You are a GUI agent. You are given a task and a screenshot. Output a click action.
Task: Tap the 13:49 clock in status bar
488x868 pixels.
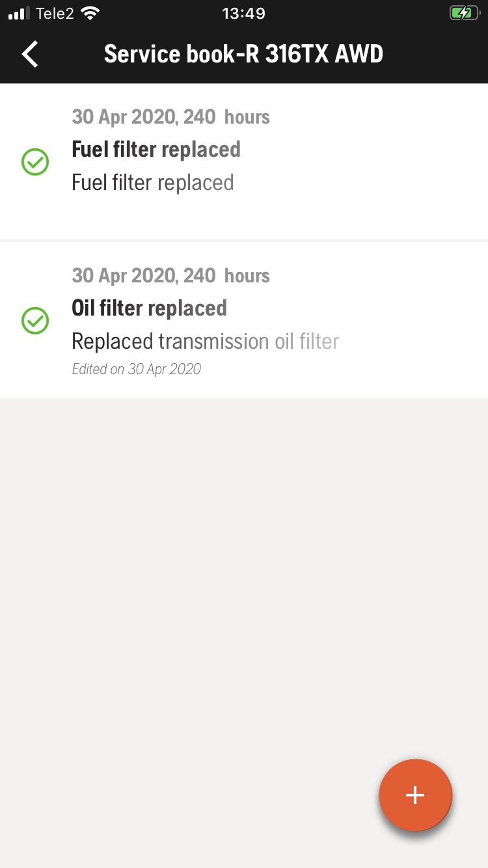coord(243,13)
